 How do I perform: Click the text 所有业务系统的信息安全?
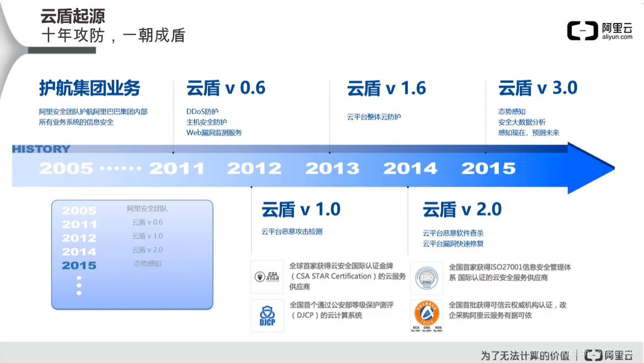pos(77,122)
